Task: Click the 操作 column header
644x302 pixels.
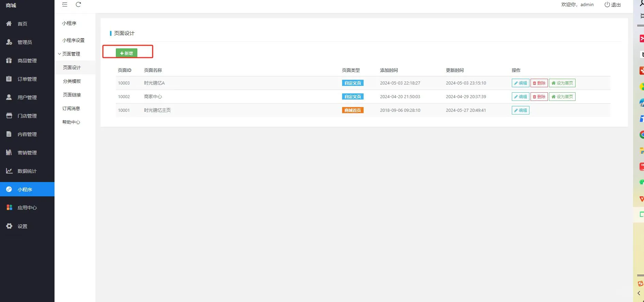Action: click(516, 70)
